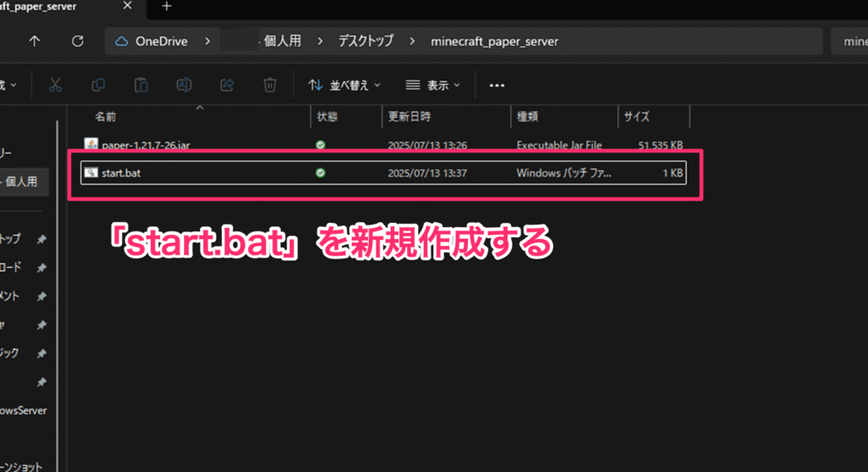Open the more options ellipsis menu
Image resolution: width=868 pixels, height=472 pixels.
(497, 86)
